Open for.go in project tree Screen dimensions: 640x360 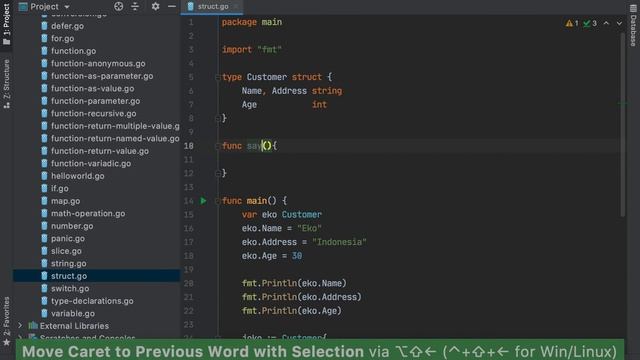coord(62,38)
